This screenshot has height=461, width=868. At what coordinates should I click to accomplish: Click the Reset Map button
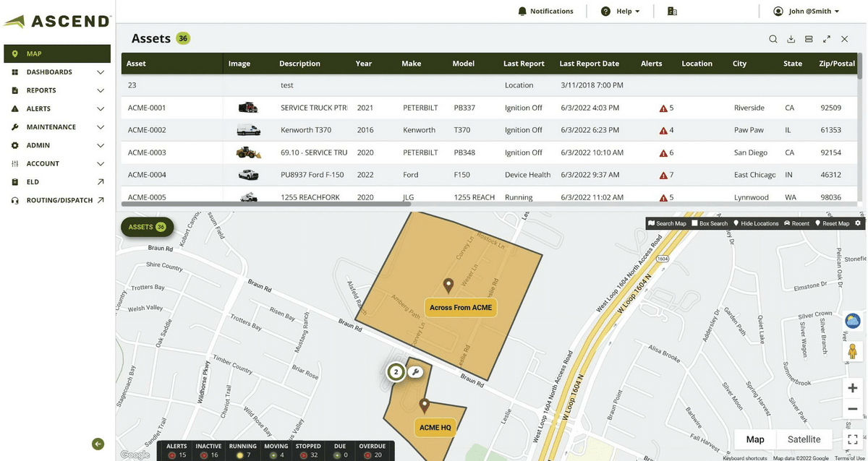point(832,223)
